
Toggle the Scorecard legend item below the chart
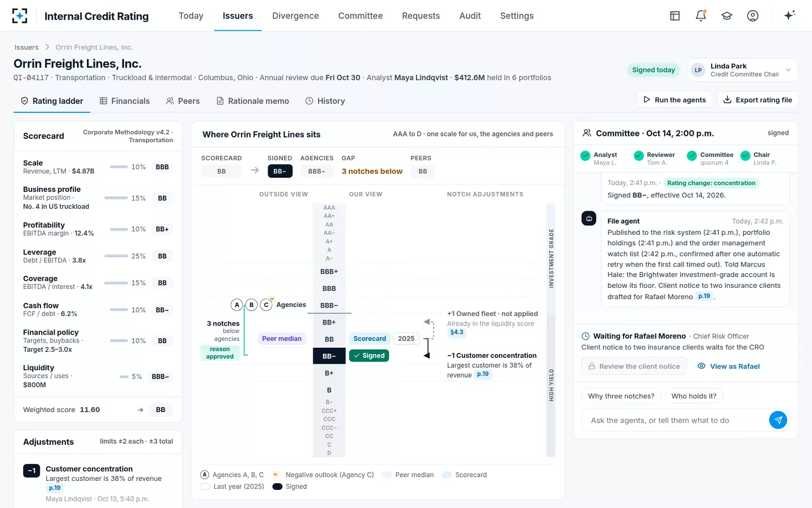click(465, 475)
